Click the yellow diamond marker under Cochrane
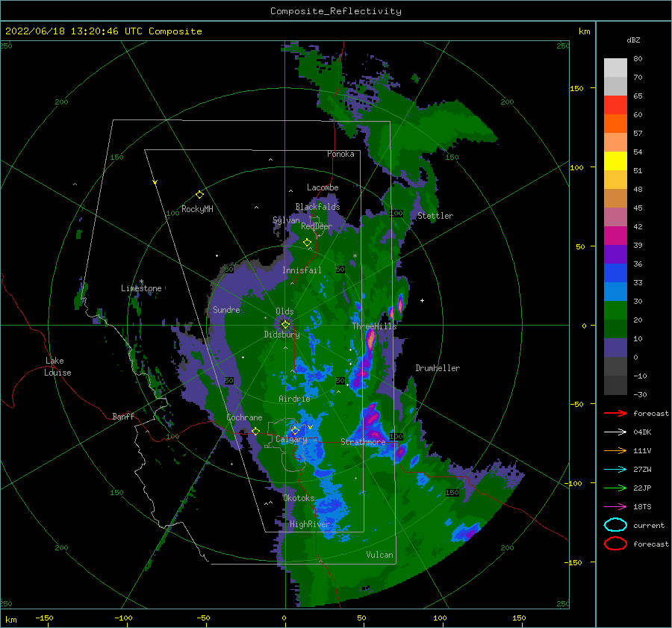This screenshot has height=628, width=672. [256, 431]
